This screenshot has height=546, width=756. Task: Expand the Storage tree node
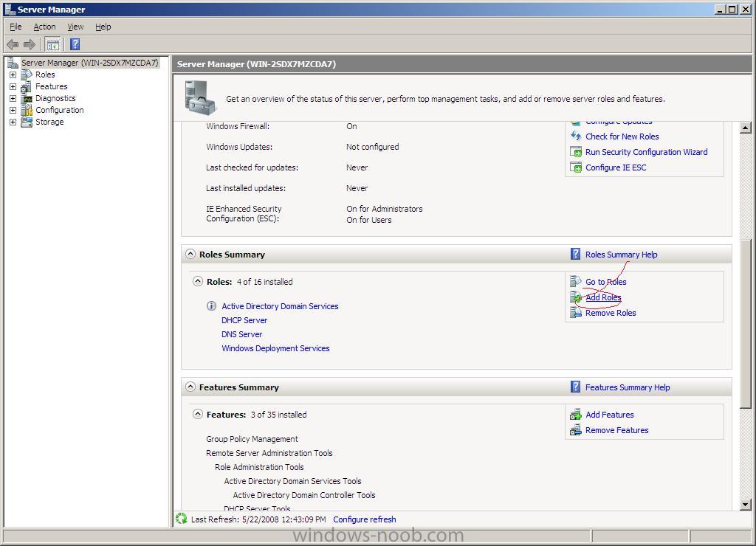[13, 122]
